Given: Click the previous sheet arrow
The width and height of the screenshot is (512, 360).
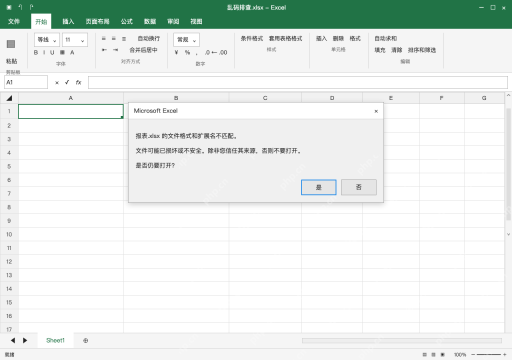Looking at the screenshot, I should 13,340.
